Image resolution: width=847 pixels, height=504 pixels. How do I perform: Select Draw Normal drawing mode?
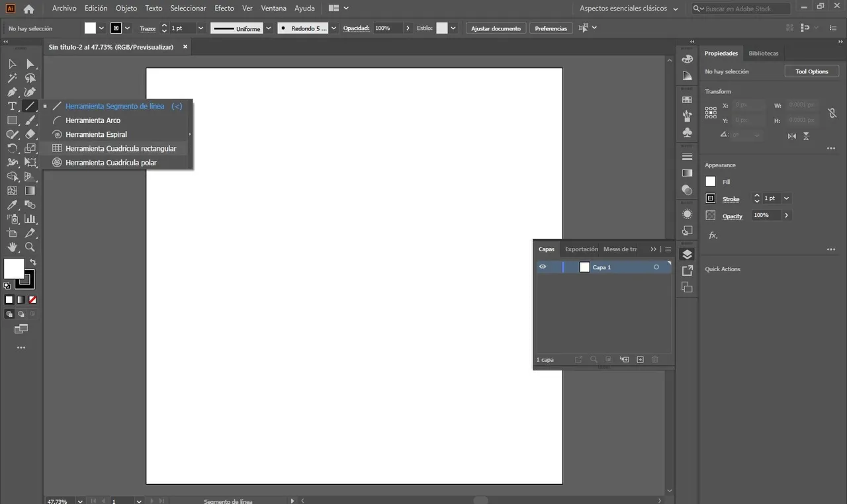click(x=9, y=314)
